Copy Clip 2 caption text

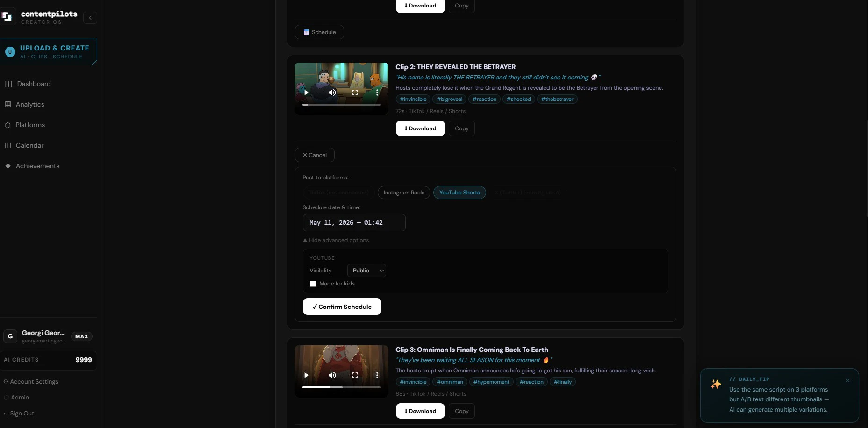(x=462, y=128)
